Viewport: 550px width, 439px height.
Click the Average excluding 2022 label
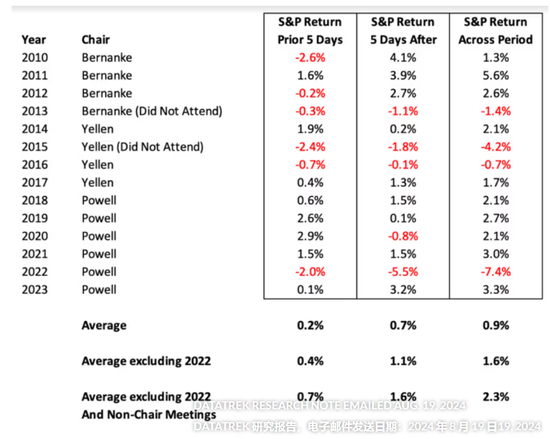coord(146,361)
